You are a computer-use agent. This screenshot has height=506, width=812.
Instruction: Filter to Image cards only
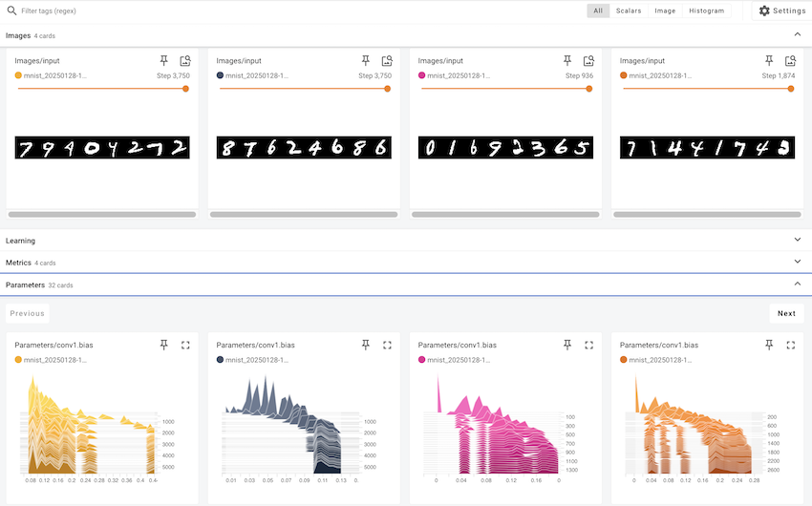[x=665, y=11]
